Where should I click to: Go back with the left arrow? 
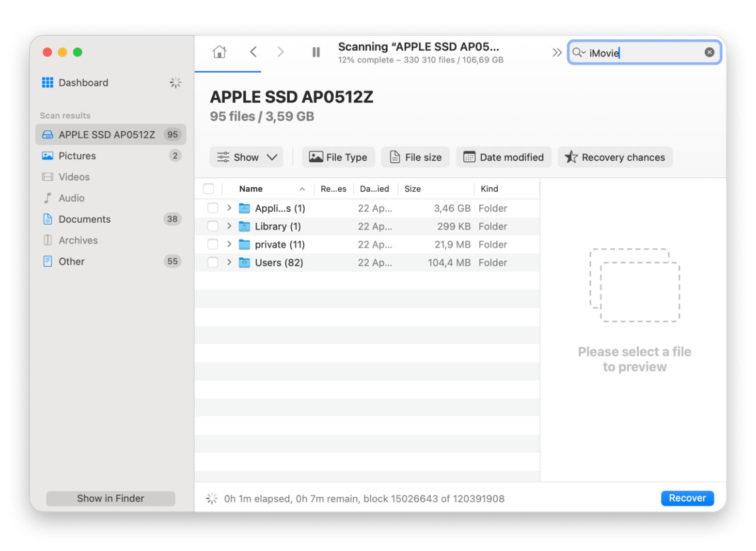click(x=253, y=52)
